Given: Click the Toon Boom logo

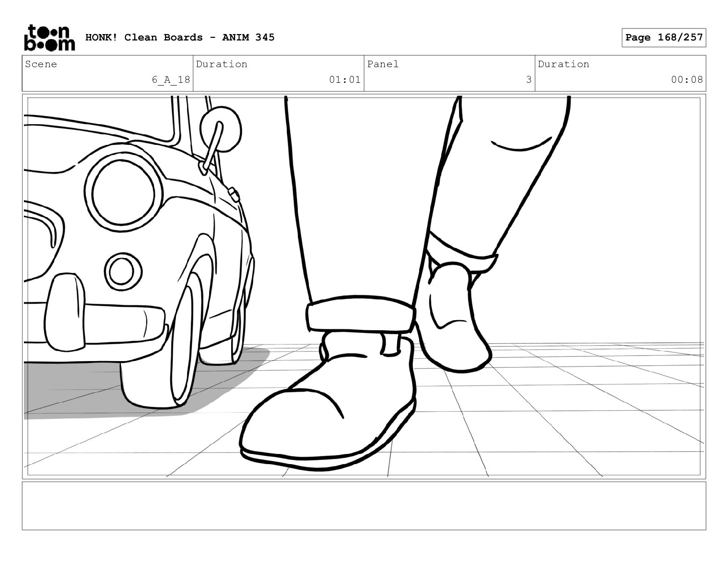Looking at the screenshot, I should (x=49, y=37).
